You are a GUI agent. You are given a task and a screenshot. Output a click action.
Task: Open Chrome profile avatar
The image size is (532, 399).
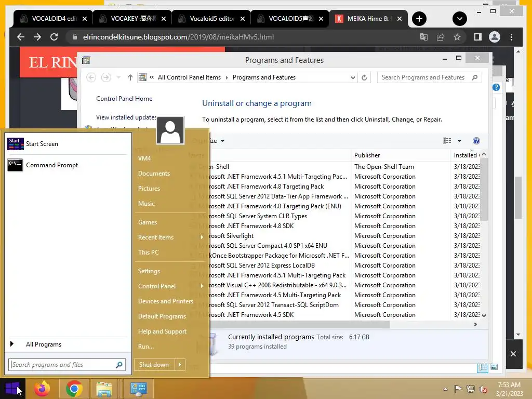click(495, 37)
